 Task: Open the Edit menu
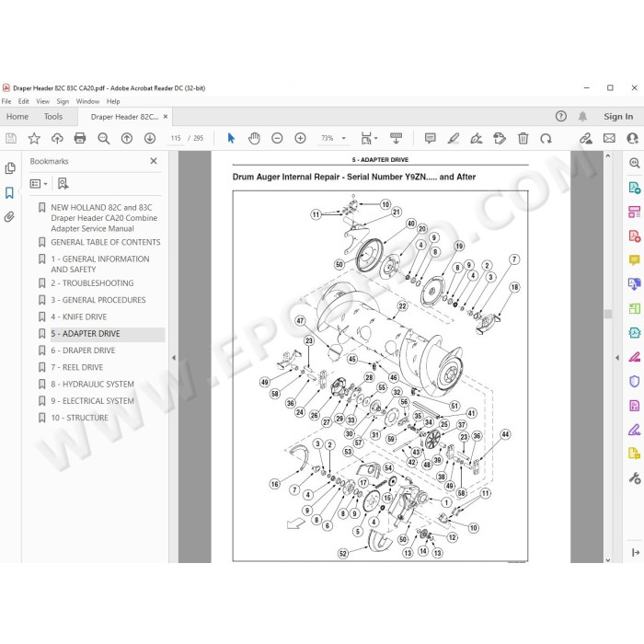click(23, 101)
